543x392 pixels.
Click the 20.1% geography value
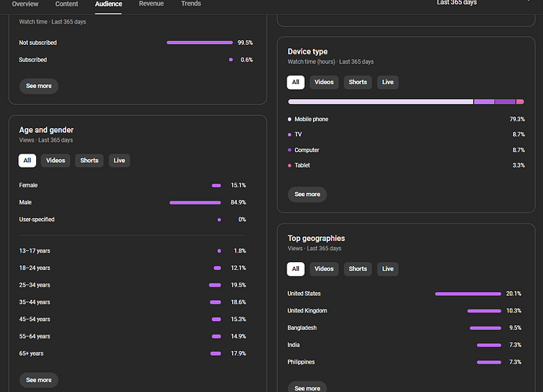tap(514, 294)
